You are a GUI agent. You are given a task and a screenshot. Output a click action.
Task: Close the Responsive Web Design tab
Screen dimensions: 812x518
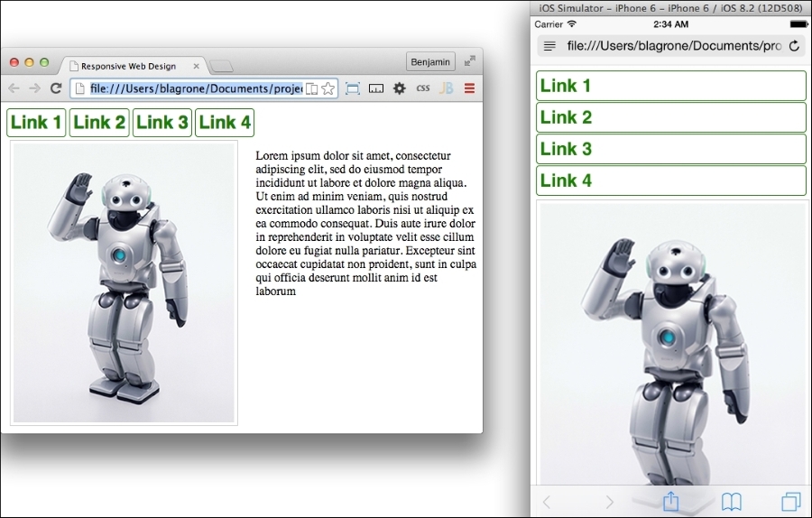pos(197,66)
